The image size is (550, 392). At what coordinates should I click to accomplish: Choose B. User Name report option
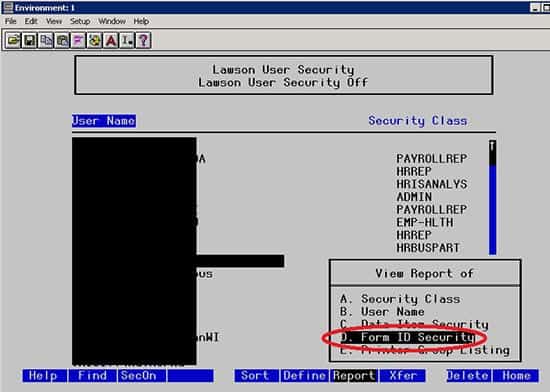pos(382,312)
